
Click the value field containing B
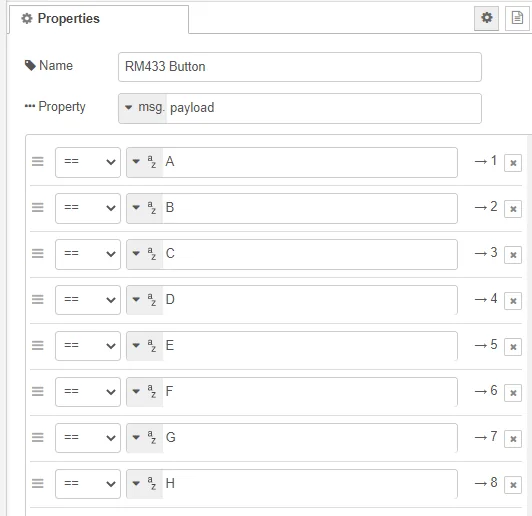pos(310,208)
